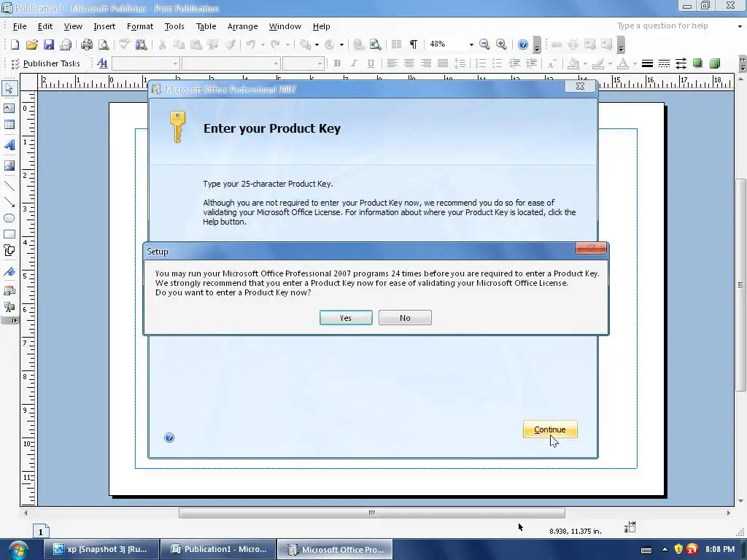747x560 pixels.
Task: Click the Zoom In magnifier
Action: tap(501, 44)
